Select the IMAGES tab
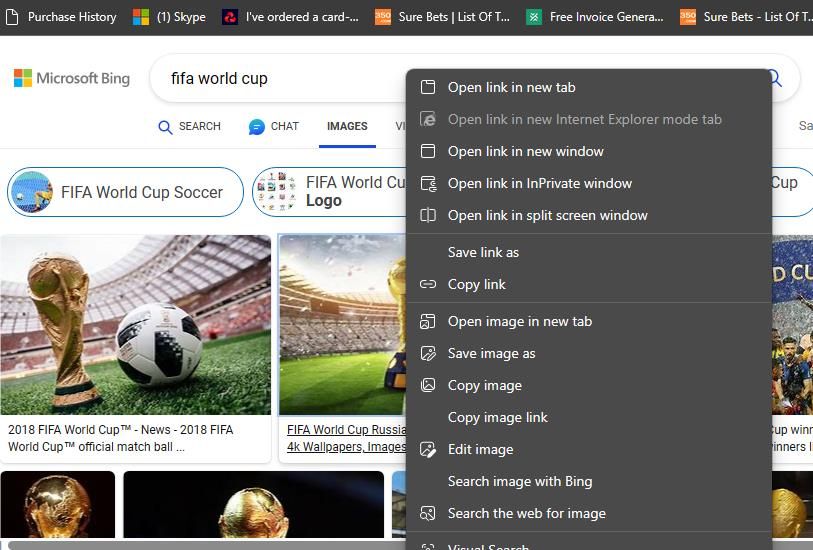Image resolution: width=813 pixels, height=550 pixels. pyautogui.click(x=347, y=126)
